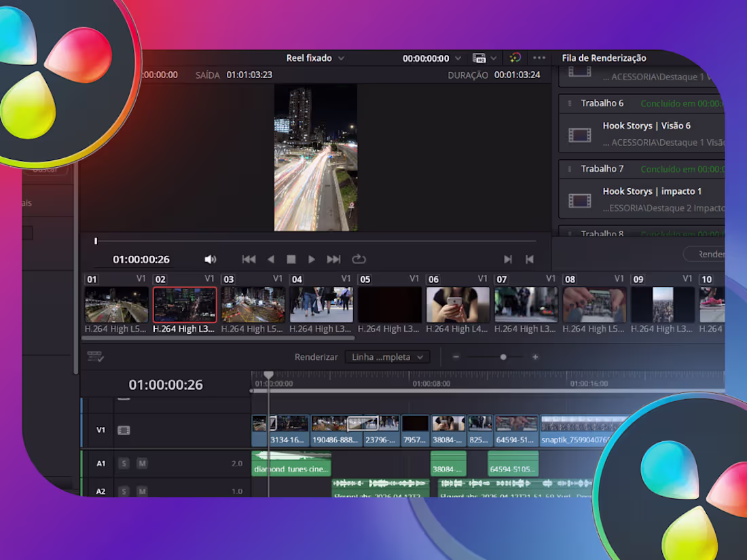Click the speaker volume icon
The height and width of the screenshot is (560, 747).
coord(210,259)
